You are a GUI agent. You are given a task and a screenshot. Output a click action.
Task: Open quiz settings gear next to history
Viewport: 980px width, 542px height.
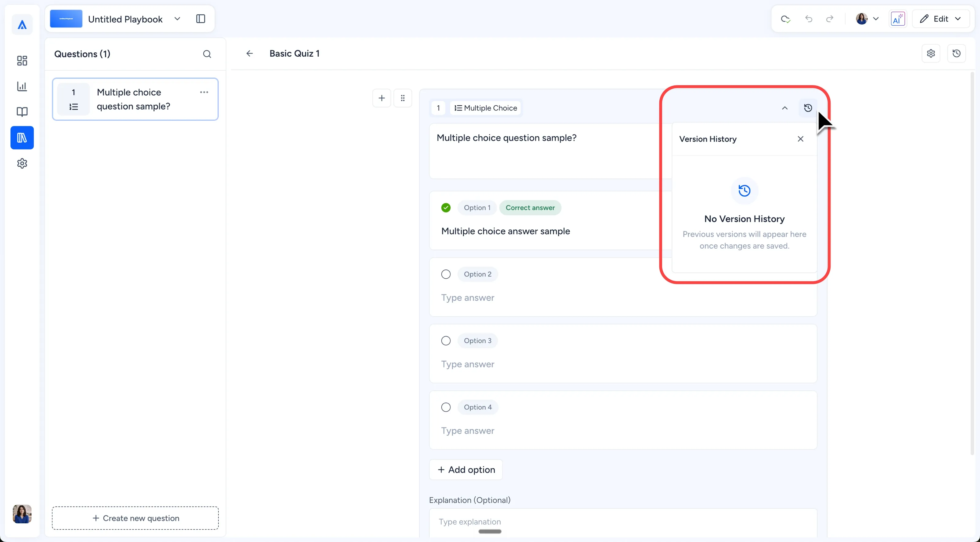(931, 53)
